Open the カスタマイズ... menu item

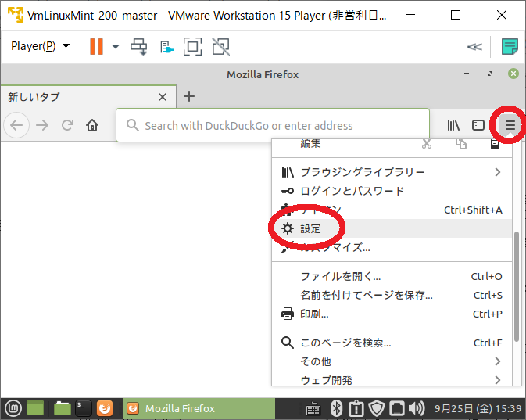tap(392, 247)
